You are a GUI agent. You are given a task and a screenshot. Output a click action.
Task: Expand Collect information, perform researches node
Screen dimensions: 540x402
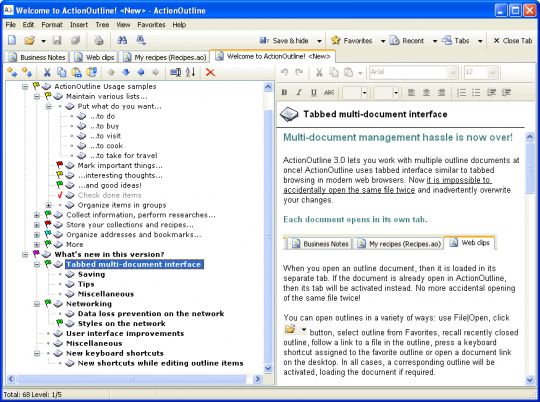pos(37,215)
